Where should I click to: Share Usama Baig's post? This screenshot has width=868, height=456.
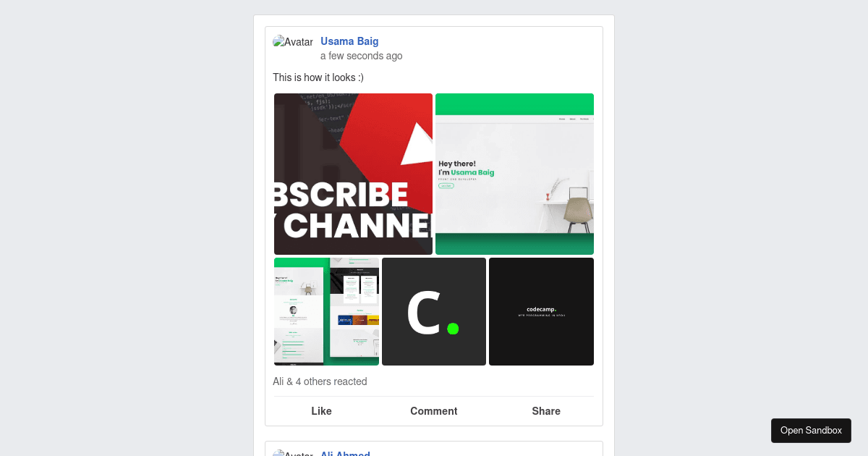[x=546, y=411]
